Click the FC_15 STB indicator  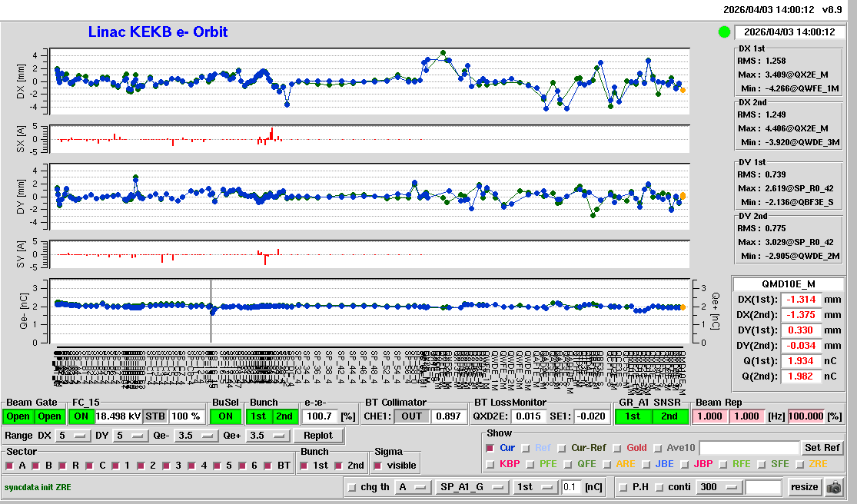(x=154, y=416)
